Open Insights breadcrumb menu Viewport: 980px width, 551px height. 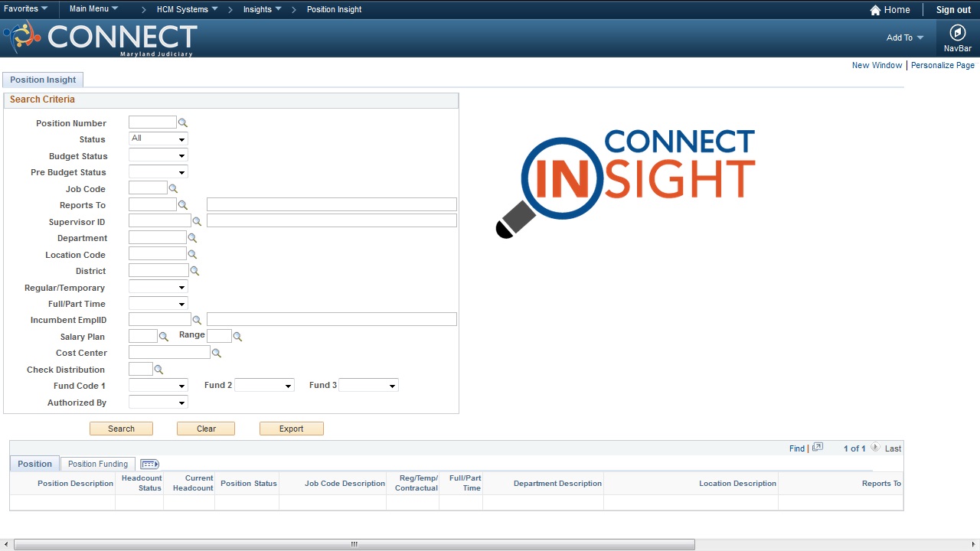[263, 9]
